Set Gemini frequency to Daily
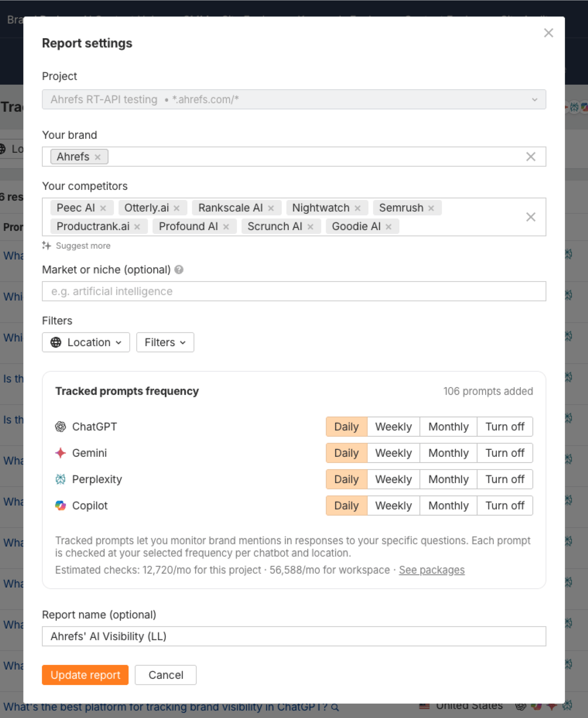588x718 pixels. (x=347, y=453)
